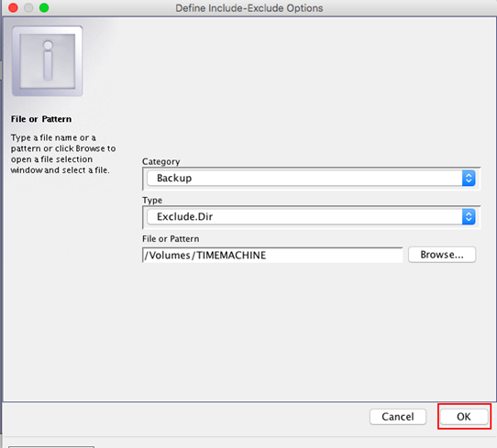
Task: Click the partially visible button at bottom left
Action: pos(51,447)
